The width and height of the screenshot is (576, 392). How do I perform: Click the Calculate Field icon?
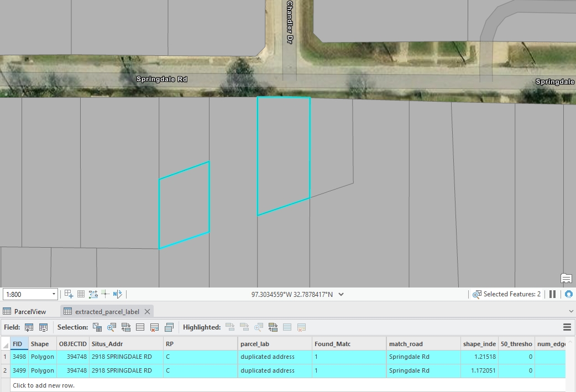click(43, 327)
